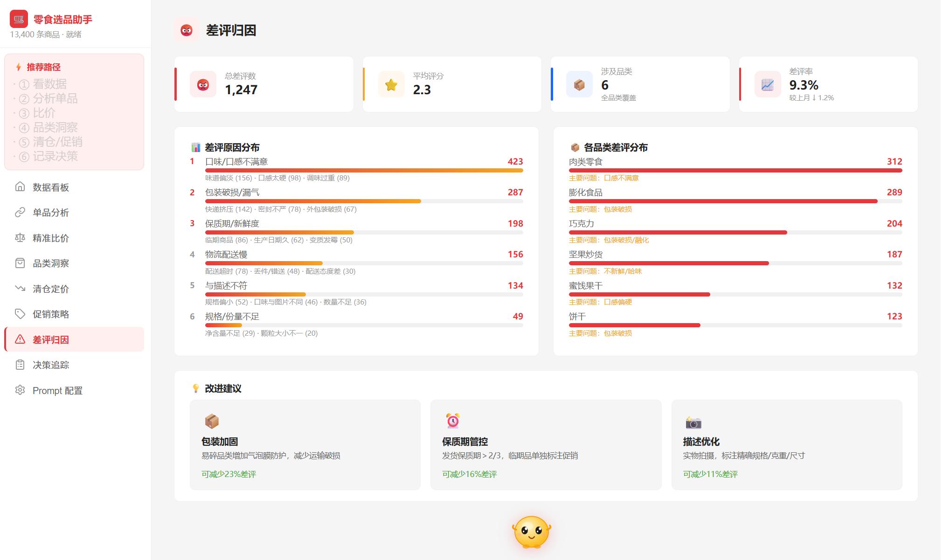Select 品类洞察 menu item
The height and width of the screenshot is (560, 943).
(74, 263)
